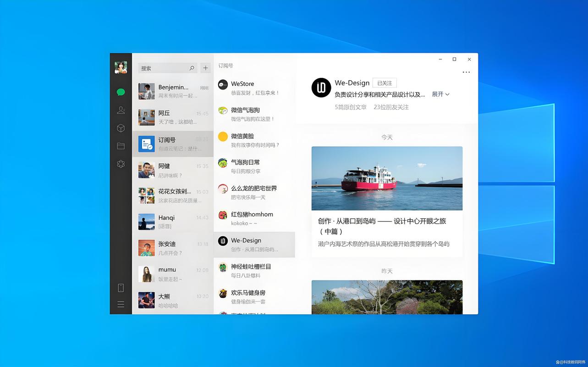Image resolution: width=588 pixels, height=367 pixels.
Task: Expand the 展开 account description
Action: (x=440, y=94)
